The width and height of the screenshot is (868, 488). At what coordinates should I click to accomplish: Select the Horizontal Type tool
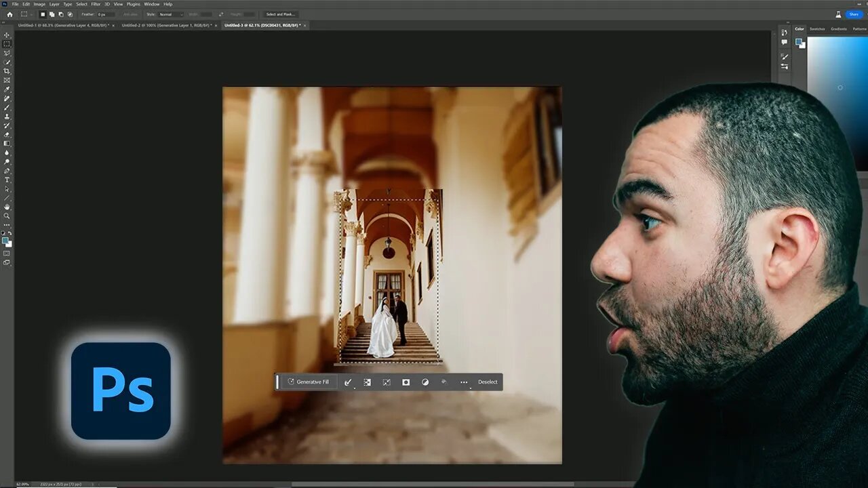tap(7, 180)
